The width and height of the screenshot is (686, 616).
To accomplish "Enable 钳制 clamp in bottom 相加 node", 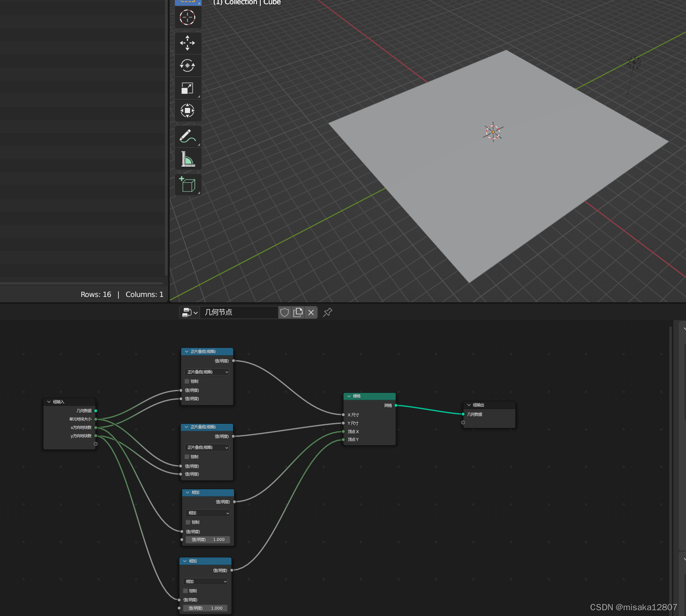I will (x=185, y=591).
